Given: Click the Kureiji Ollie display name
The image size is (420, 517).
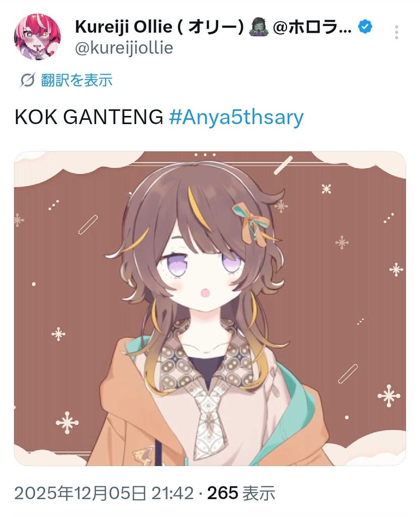Looking at the screenshot, I should tap(159, 27).
